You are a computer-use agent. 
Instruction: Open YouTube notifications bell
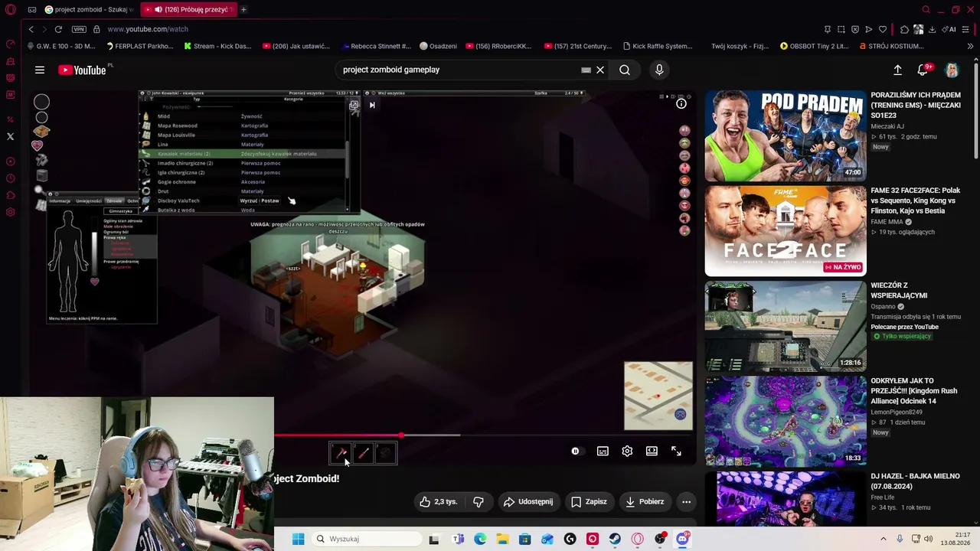[923, 70]
